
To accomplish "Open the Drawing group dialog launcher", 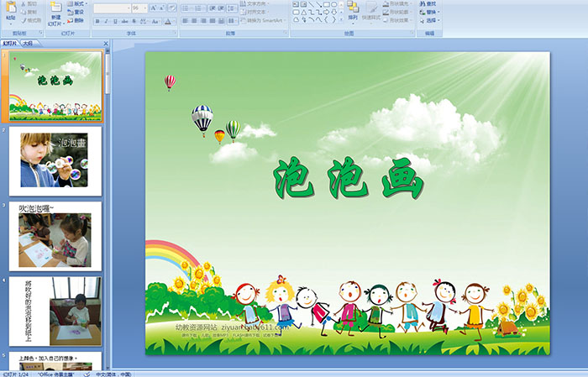I will 412,34.
